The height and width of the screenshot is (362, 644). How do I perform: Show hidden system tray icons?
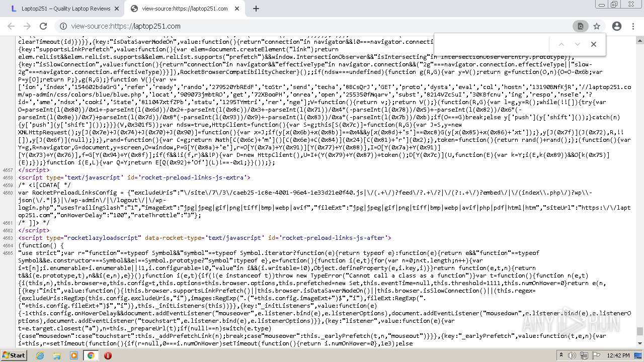click(x=561, y=355)
